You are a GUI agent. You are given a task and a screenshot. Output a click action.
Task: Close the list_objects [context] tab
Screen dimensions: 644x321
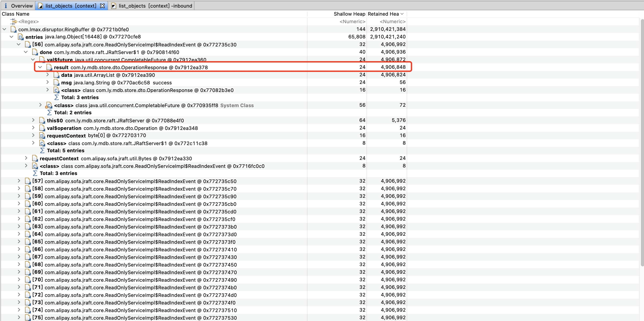(102, 6)
